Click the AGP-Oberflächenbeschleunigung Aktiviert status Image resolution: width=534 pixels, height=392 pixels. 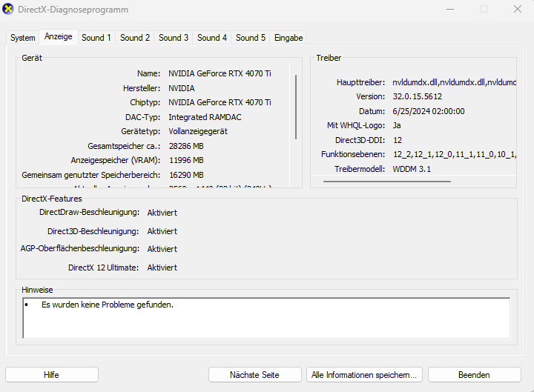(x=162, y=249)
